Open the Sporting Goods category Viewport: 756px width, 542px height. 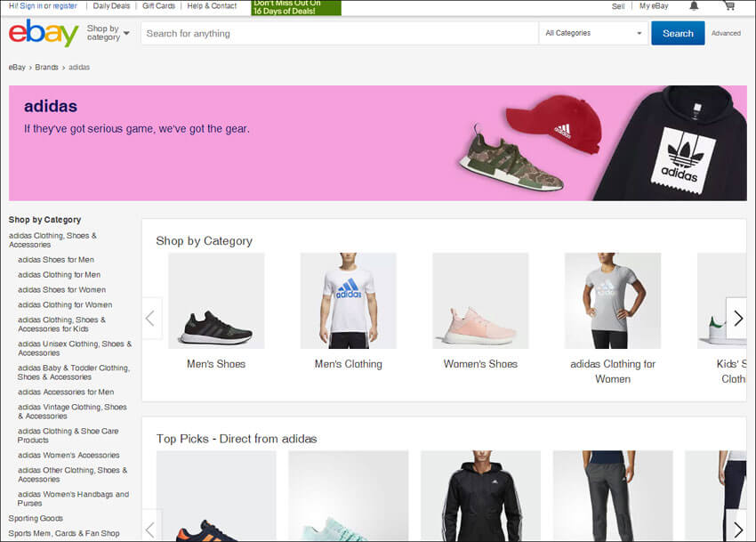point(36,518)
